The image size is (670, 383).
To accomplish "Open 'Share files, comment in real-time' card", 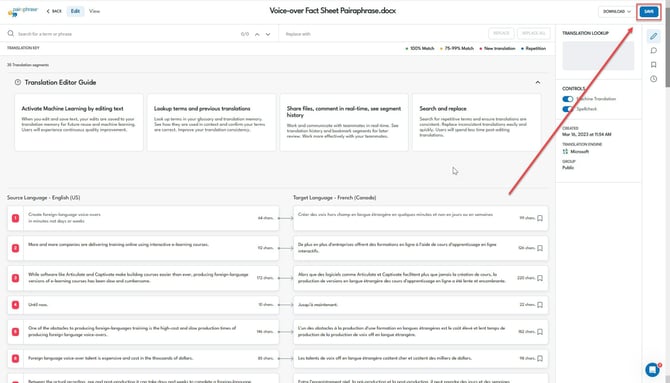I will (344, 122).
